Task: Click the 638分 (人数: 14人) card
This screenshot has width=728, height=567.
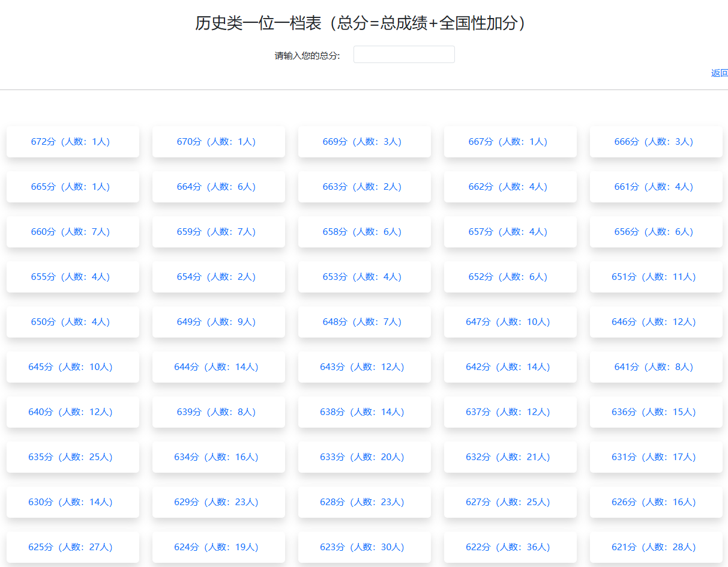Action: click(x=364, y=412)
